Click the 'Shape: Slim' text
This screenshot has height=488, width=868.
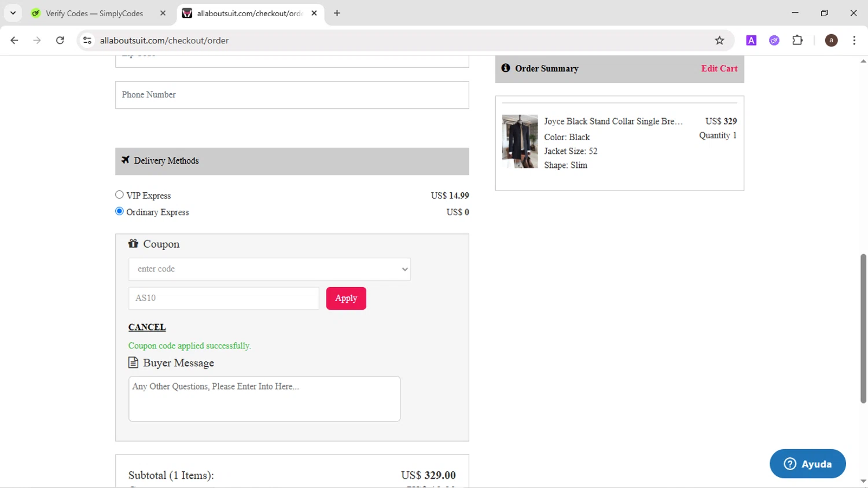point(565,165)
